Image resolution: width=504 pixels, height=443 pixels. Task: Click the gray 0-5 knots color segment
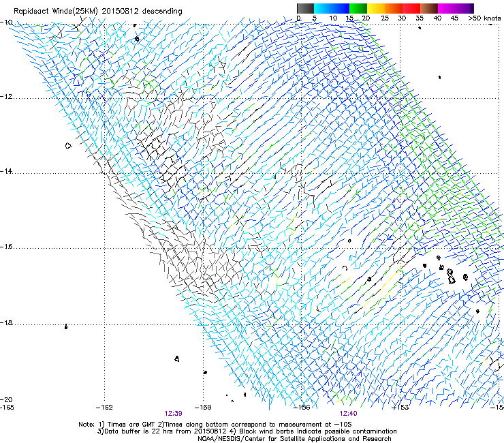305,8
